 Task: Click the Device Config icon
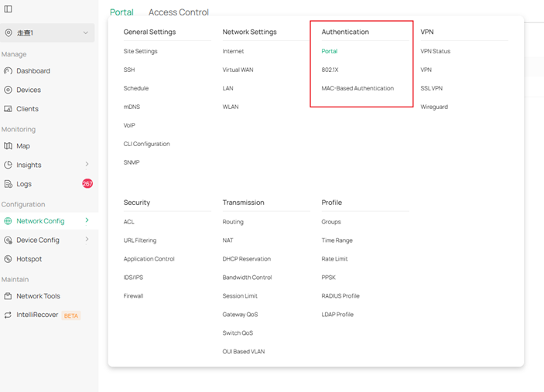click(x=8, y=240)
